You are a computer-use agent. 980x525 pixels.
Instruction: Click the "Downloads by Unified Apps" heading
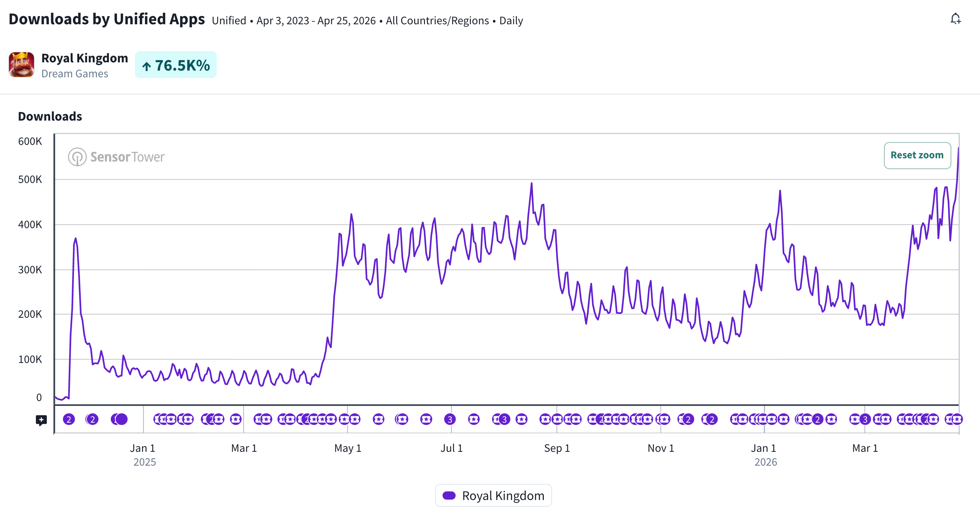107,19
